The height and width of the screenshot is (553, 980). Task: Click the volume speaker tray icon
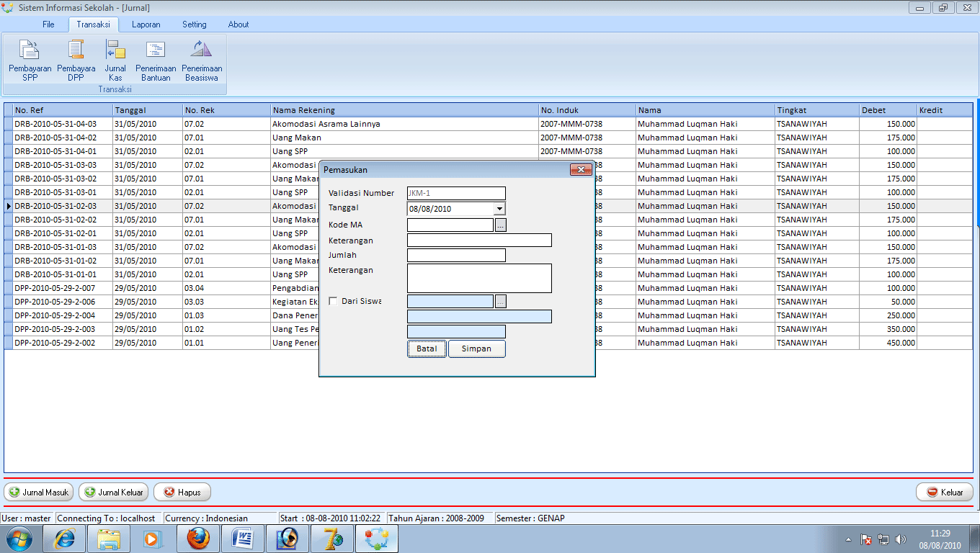tap(900, 539)
